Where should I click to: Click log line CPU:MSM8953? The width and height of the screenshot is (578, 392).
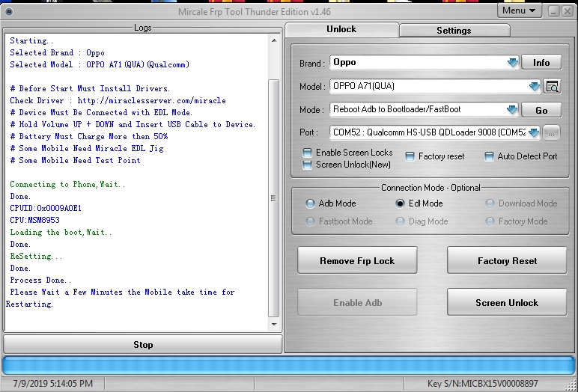[34, 221]
